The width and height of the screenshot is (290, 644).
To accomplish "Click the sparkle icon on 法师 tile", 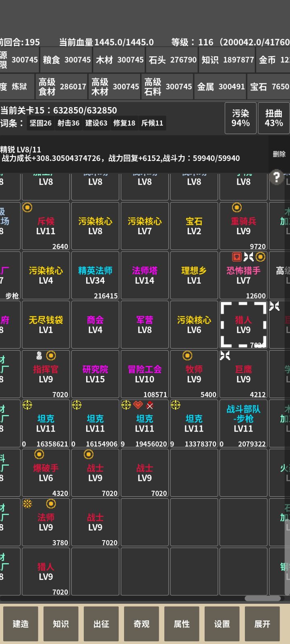I will pos(27,504).
